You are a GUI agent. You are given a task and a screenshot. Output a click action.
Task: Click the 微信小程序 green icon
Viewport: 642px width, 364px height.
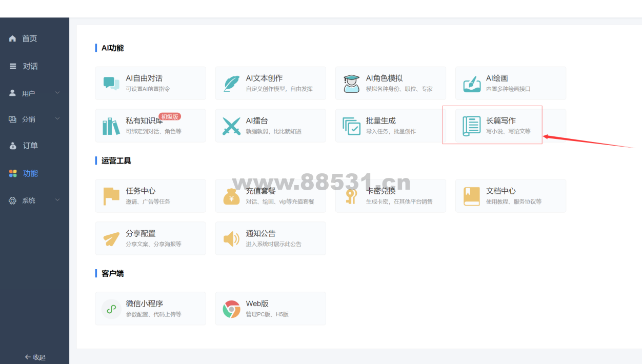(x=111, y=309)
